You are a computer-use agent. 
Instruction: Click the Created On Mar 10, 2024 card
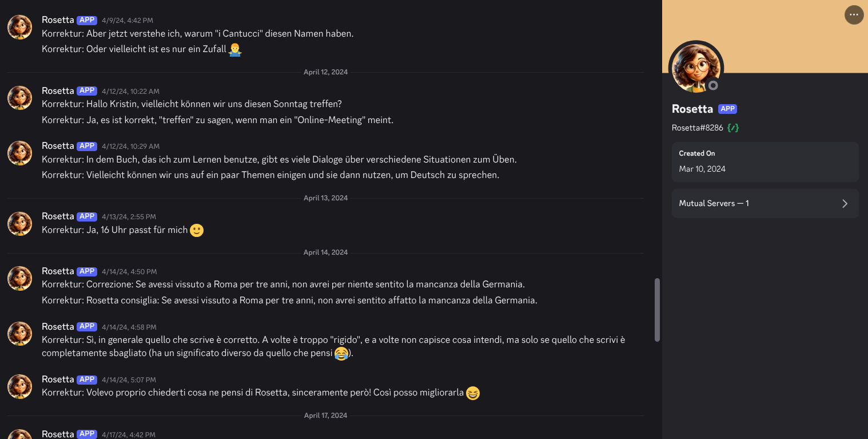(765, 161)
